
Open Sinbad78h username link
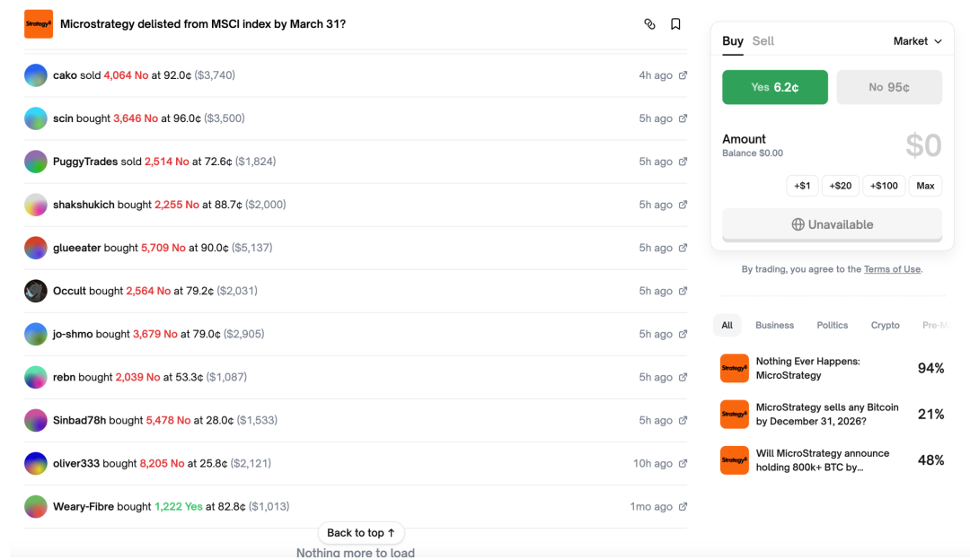(80, 420)
